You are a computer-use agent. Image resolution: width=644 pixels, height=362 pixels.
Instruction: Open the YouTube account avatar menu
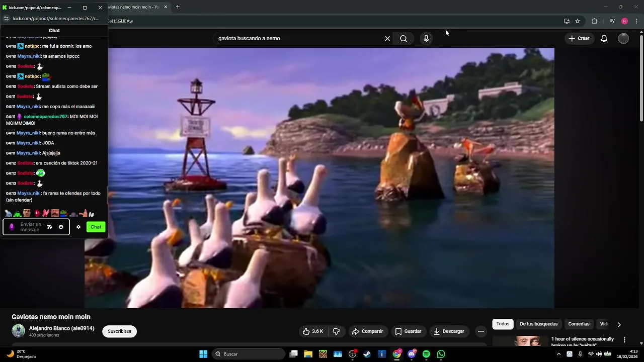623,38
